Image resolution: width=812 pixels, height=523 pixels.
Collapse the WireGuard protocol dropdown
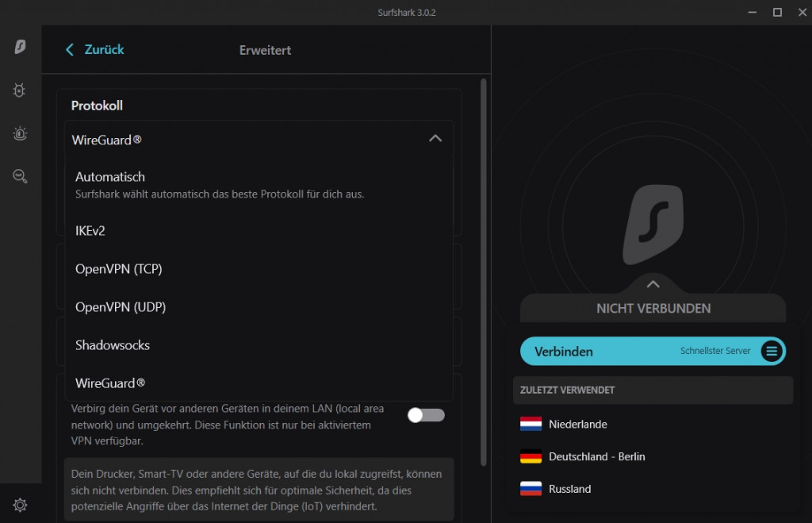[435, 138]
